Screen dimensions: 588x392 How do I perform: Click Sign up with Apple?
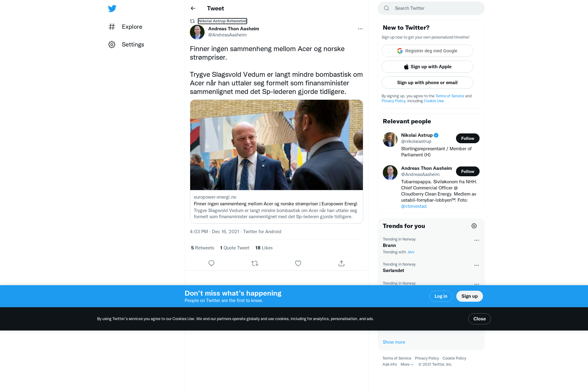[x=428, y=67]
